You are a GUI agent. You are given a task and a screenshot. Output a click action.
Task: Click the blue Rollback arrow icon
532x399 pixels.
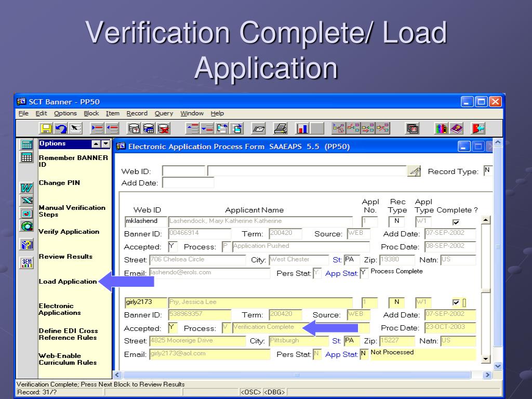pyautogui.click(x=61, y=129)
